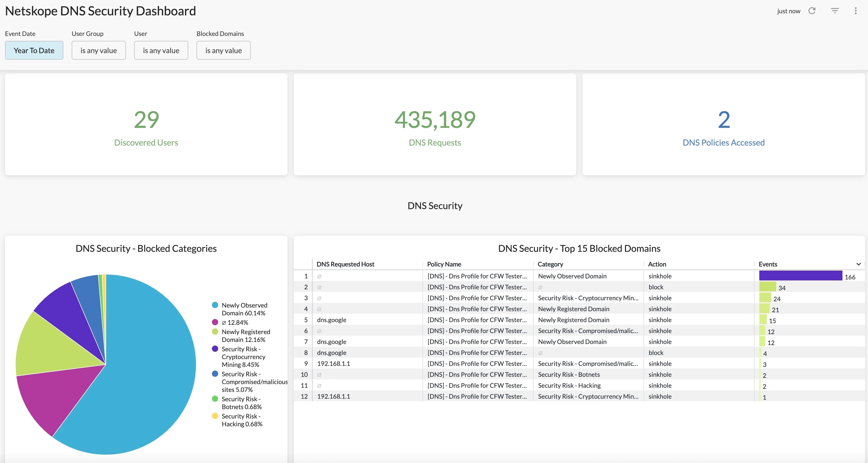The height and width of the screenshot is (463, 868).
Task: Select 'dns.google' host in row 8
Action: click(x=332, y=353)
